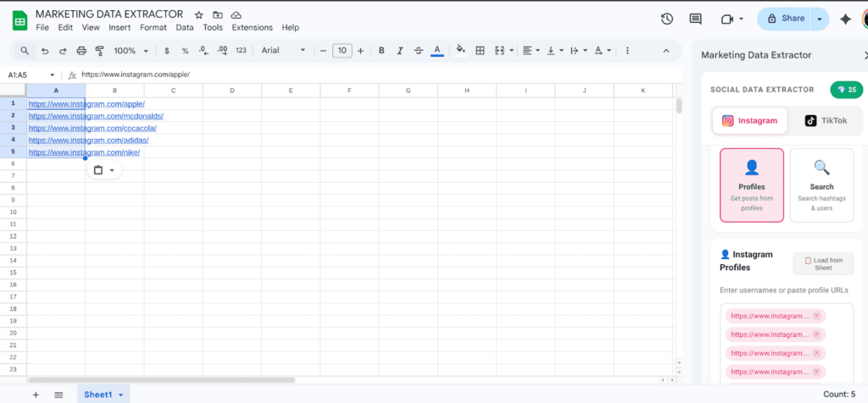Star the MARKETING DATA EXTRACTOR document
Viewport: 868px width, 403px height.
[x=198, y=14]
